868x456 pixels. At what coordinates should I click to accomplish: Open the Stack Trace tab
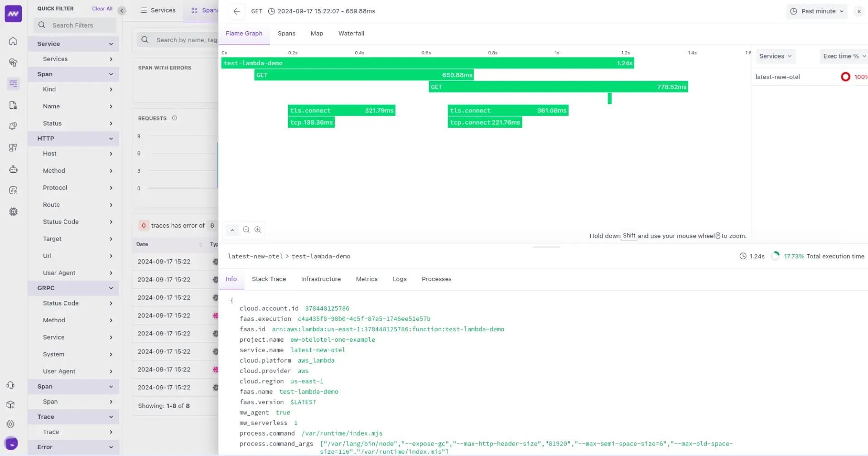pyautogui.click(x=269, y=279)
